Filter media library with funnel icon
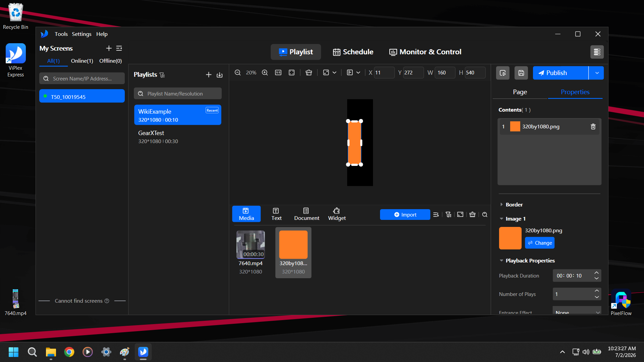Image resolution: width=644 pixels, height=362 pixels. tap(448, 215)
